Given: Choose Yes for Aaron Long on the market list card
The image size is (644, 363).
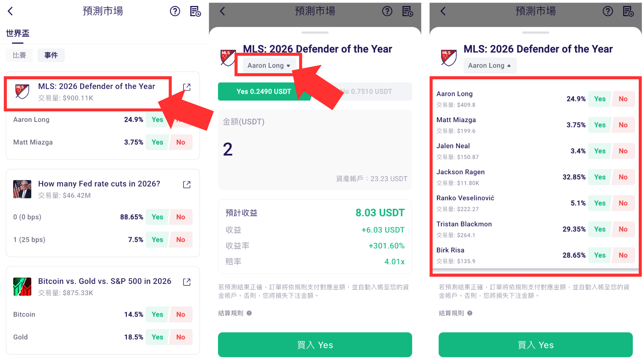Looking at the screenshot, I should coord(157,120).
